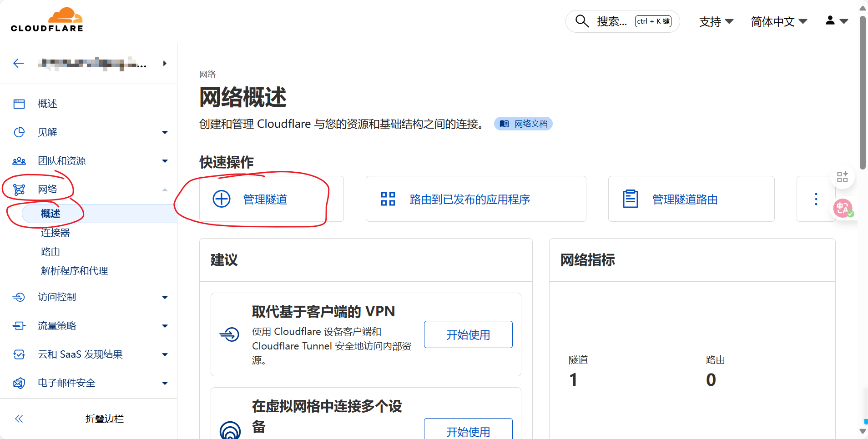Click the 网络 network nodes icon
The image size is (868, 439).
click(x=19, y=190)
